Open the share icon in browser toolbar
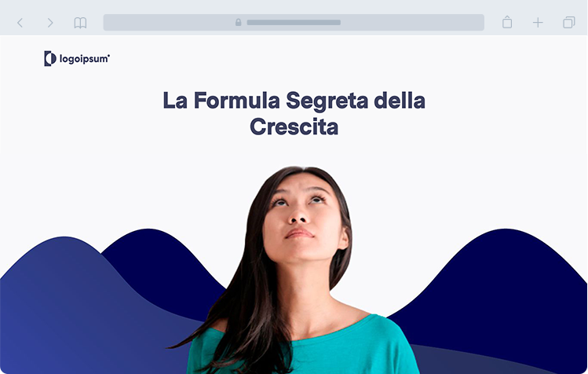Screen dimensions: 588x374 click(x=507, y=22)
